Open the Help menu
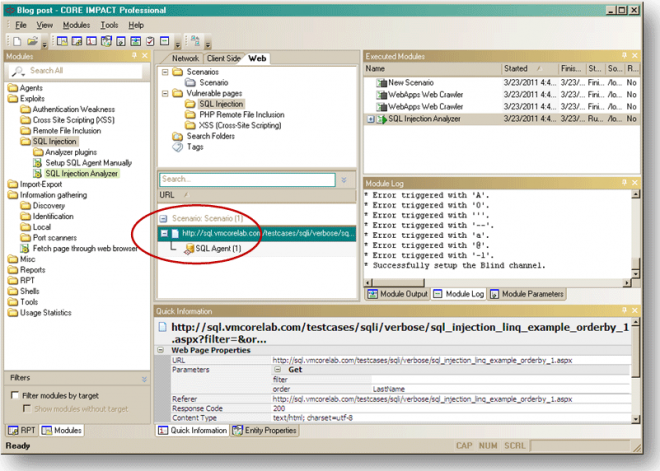 tap(136, 25)
